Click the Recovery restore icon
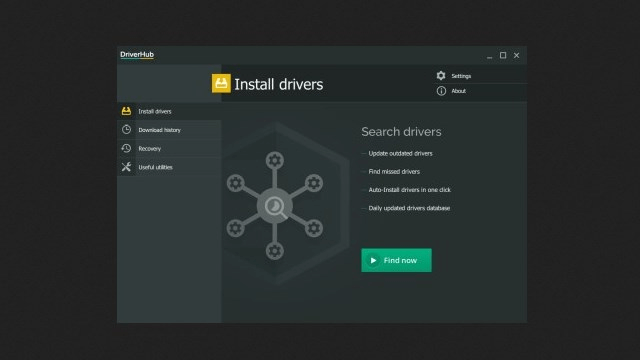Image resolution: width=640 pixels, height=360 pixels. pos(127,148)
